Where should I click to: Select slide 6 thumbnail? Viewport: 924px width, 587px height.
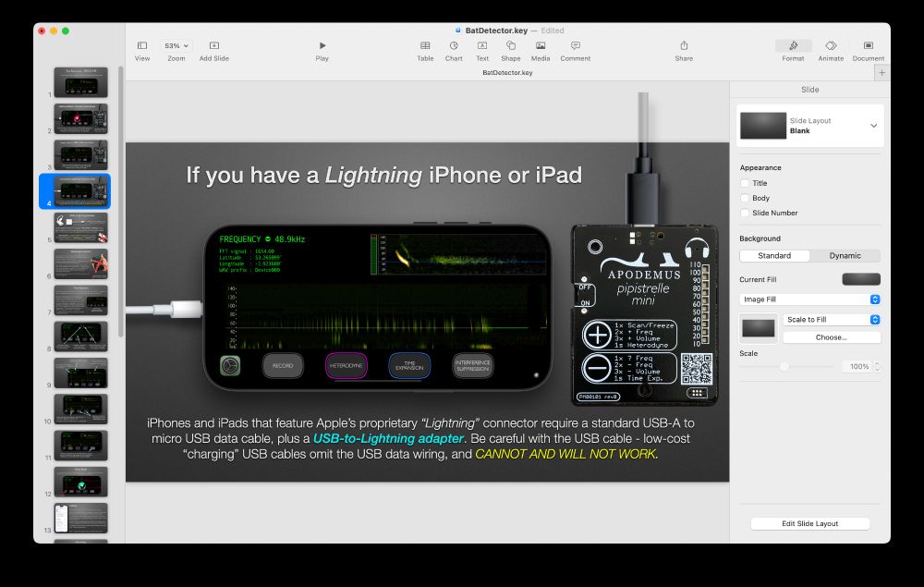pos(80,263)
